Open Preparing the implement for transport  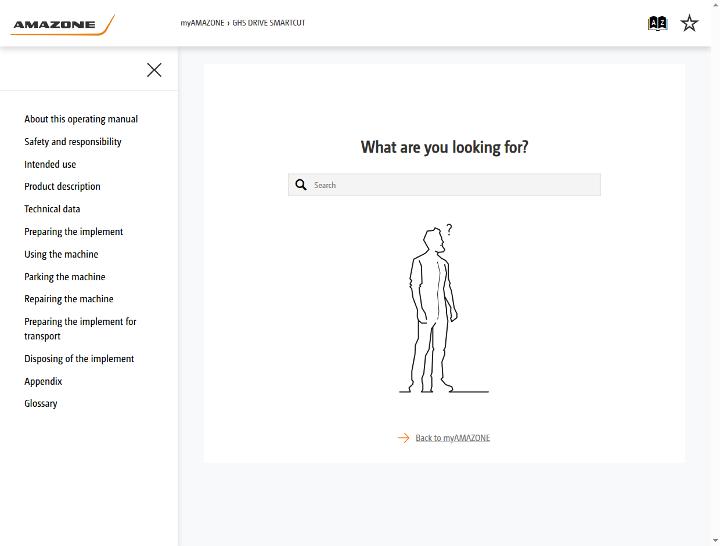[x=80, y=329]
